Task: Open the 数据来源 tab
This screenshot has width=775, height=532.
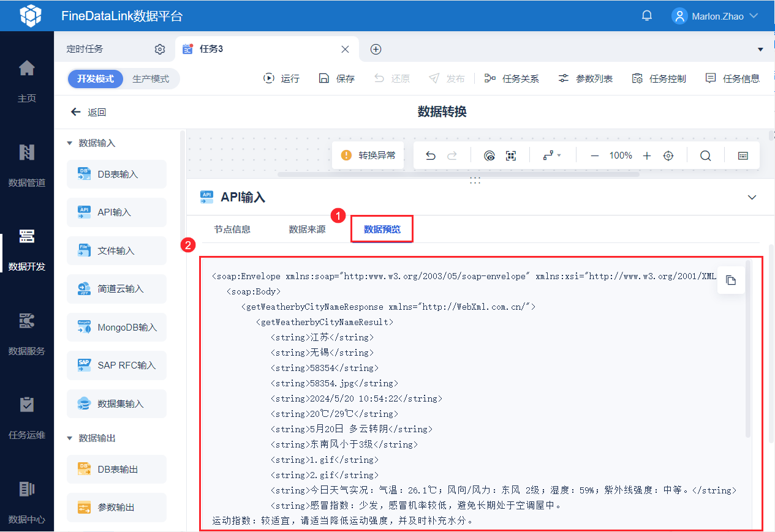Action: (x=307, y=230)
